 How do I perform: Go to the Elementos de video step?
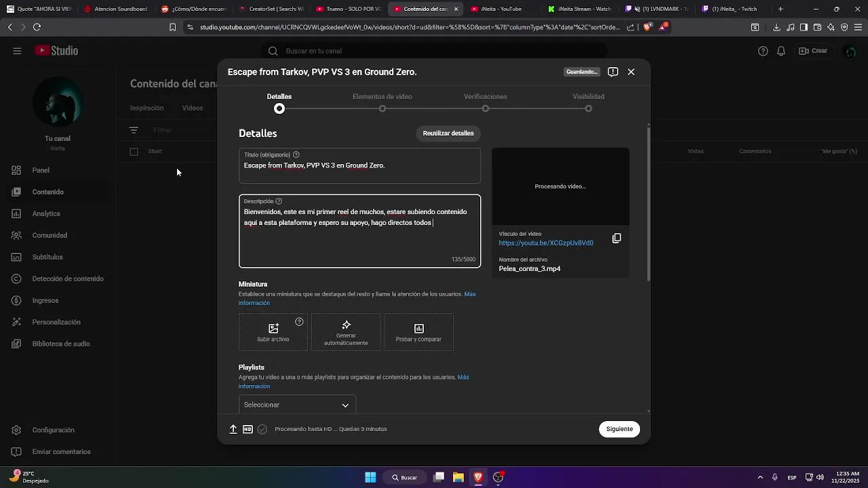click(x=382, y=102)
